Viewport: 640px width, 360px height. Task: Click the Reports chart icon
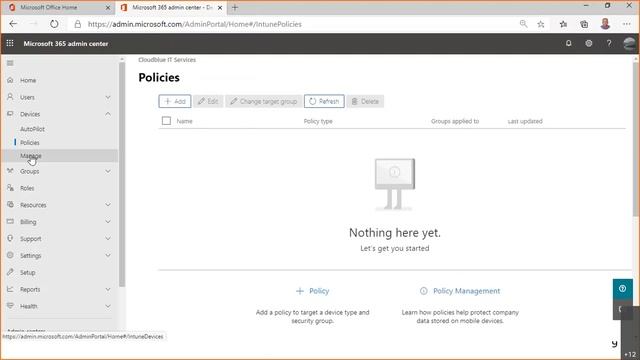pos(10,289)
